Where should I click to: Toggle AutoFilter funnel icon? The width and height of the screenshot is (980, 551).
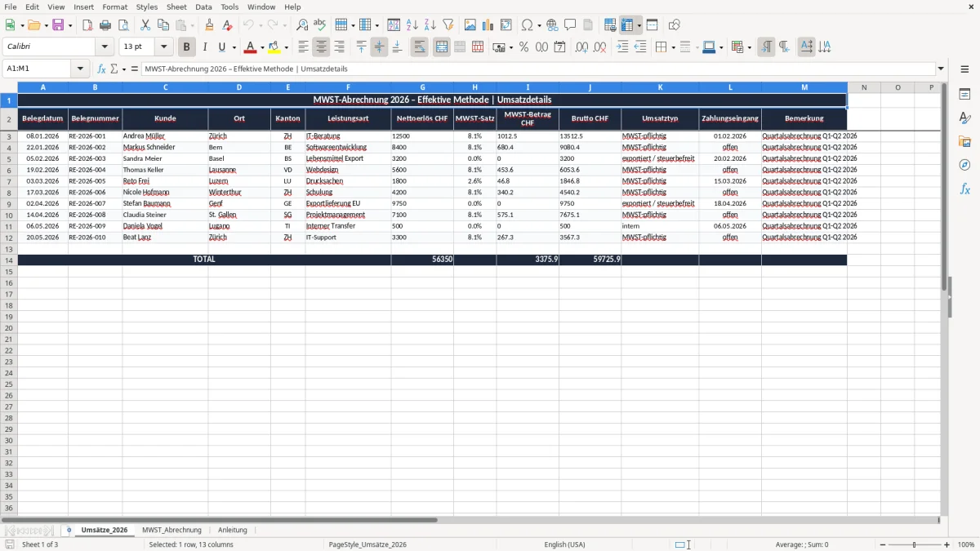448,25
